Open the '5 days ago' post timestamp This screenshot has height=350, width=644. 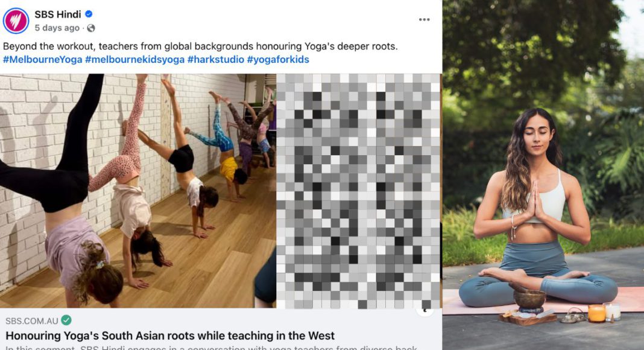click(57, 28)
